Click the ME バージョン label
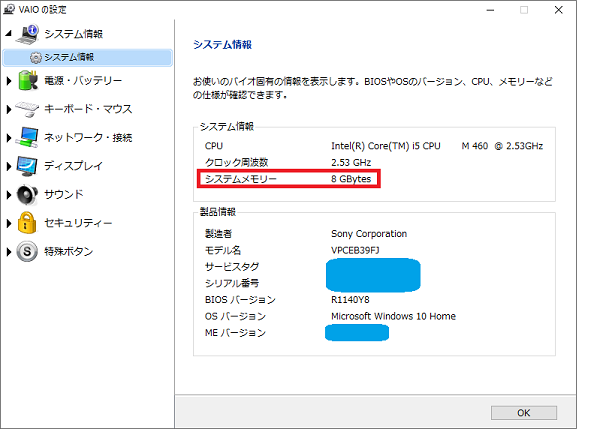The width and height of the screenshot is (615, 429). point(235,333)
